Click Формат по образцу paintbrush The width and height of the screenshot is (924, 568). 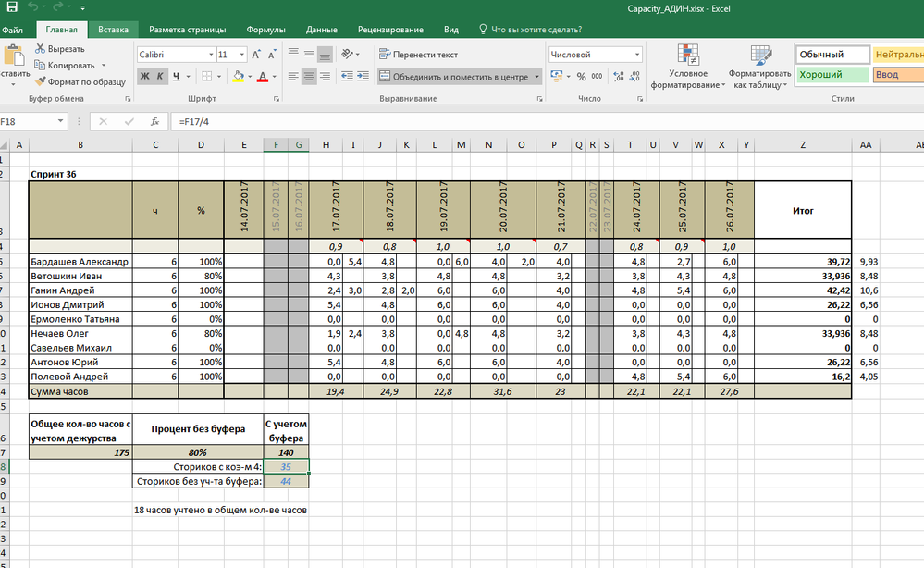[x=80, y=82]
